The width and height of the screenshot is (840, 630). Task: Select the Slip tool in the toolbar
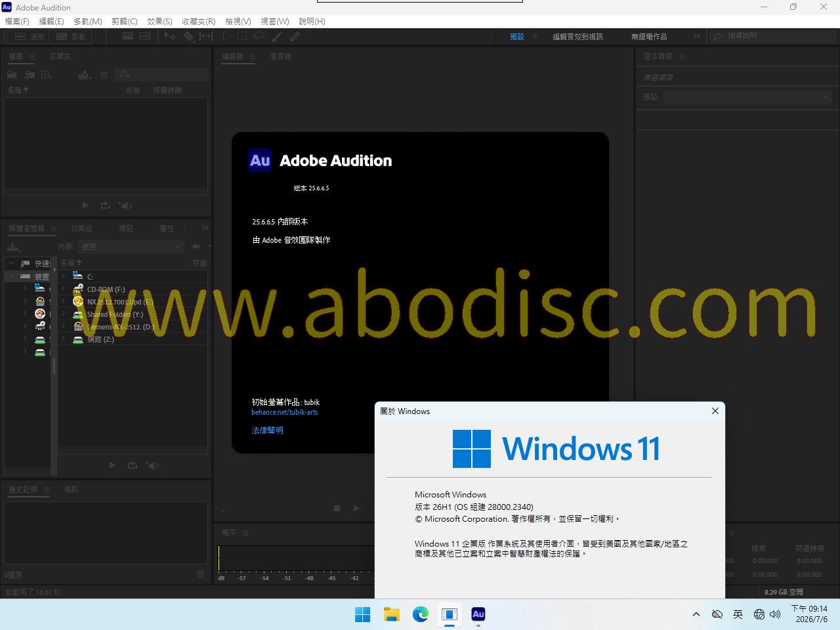[206, 37]
